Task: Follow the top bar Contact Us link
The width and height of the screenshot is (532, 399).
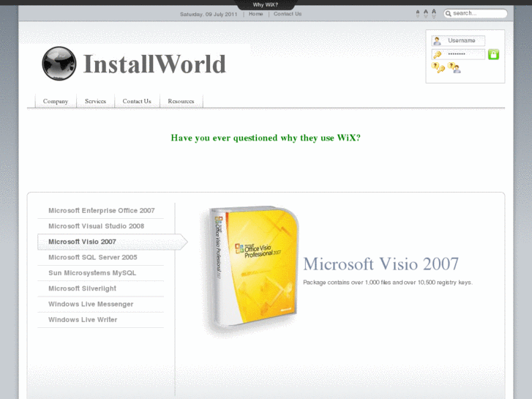Action: pos(288,14)
